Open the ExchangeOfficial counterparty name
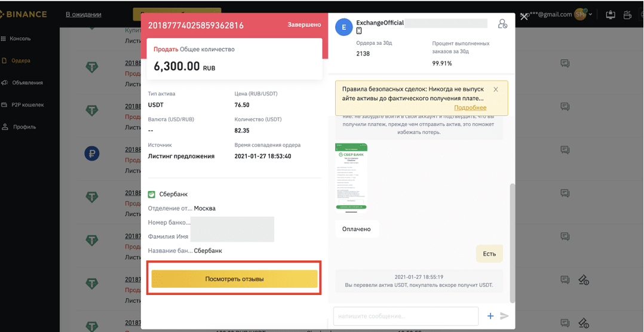 coord(380,23)
